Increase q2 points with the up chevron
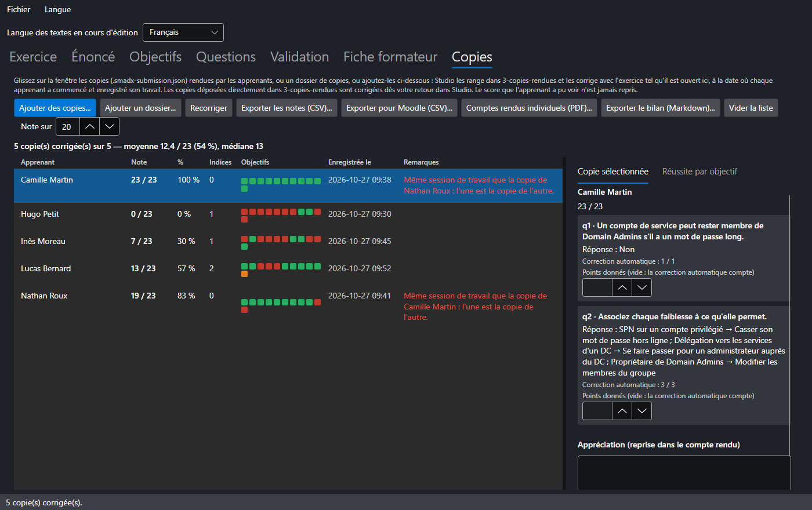812x510 pixels. (622, 411)
